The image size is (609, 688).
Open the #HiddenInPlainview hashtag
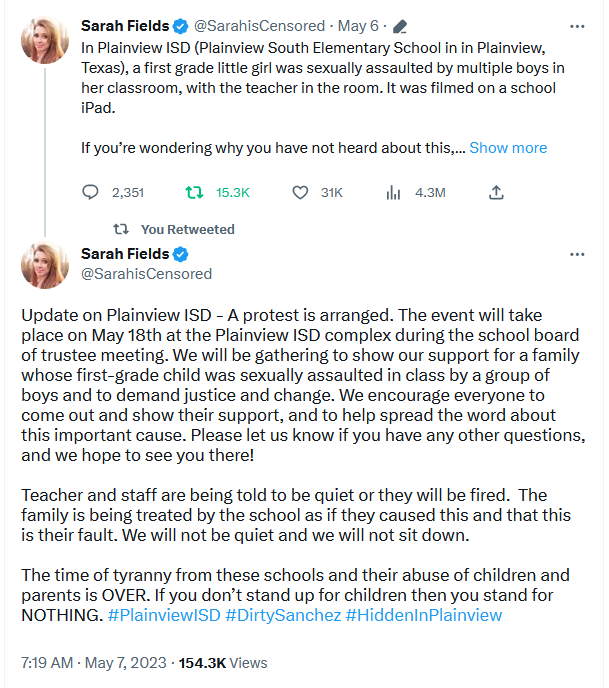(x=424, y=615)
